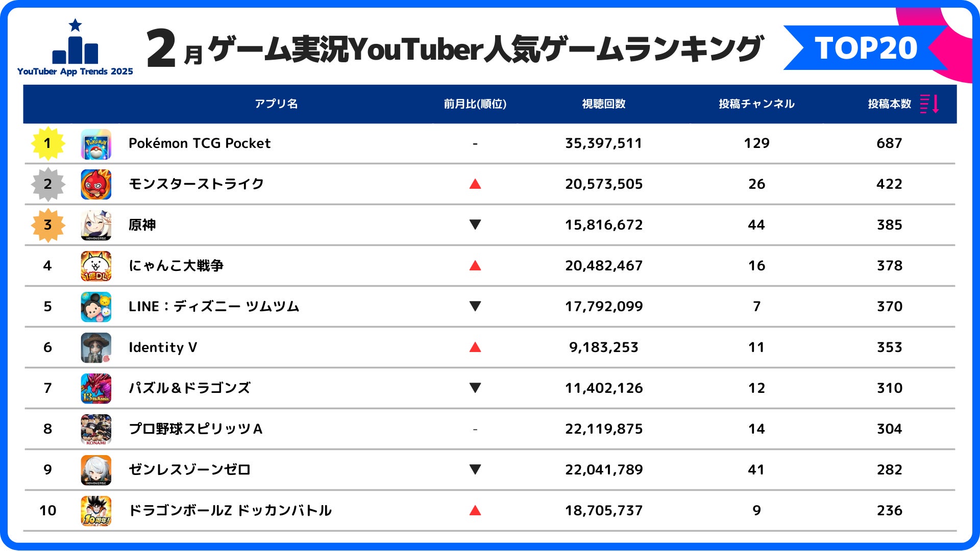This screenshot has height=551, width=980.
Task: Open the にゃんこ大戦争 app icon
Action: (96, 266)
